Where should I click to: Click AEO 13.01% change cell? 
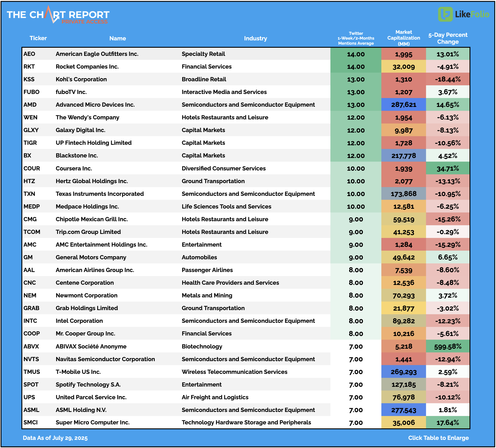pyautogui.click(x=448, y=54)
